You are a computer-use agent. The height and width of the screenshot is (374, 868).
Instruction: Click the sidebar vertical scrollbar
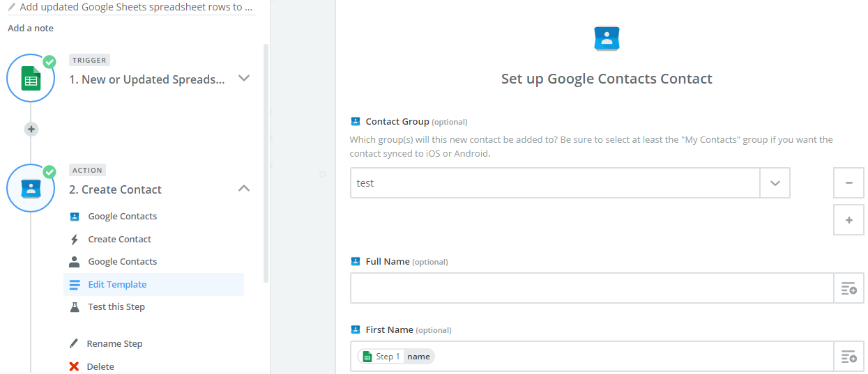pos(266,164)
